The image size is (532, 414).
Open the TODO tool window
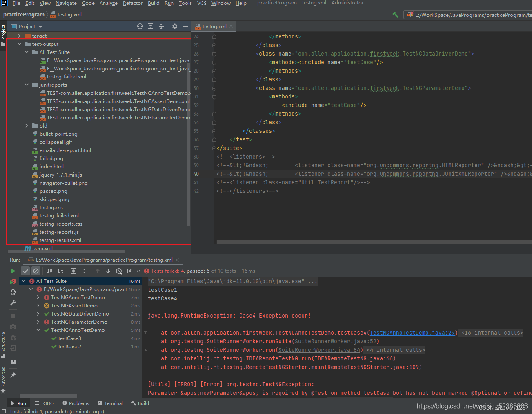(x=44, y=403)
